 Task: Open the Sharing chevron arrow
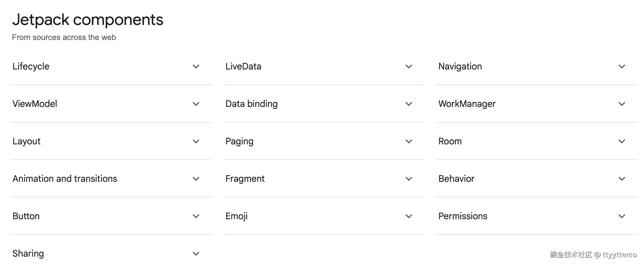click(196, 254)
